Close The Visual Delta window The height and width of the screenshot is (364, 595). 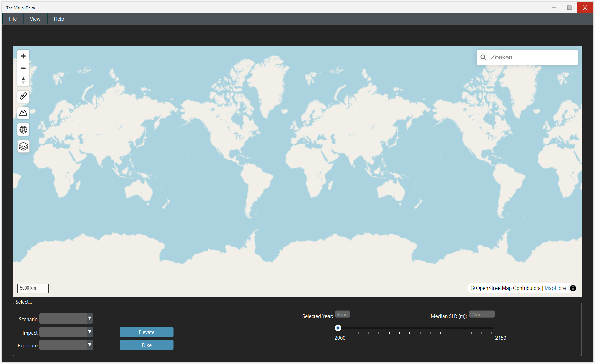585,8
